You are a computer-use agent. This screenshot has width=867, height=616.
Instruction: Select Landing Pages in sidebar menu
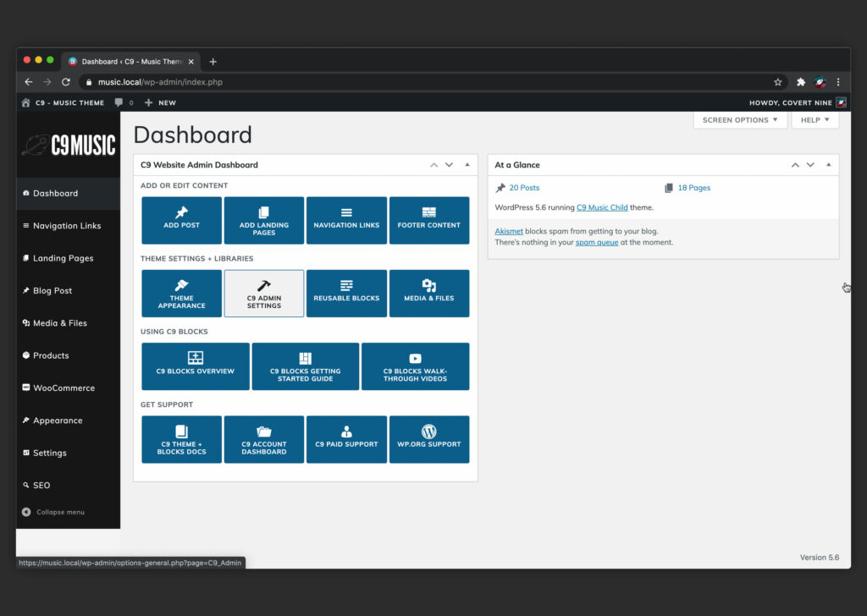coord(63,258)
